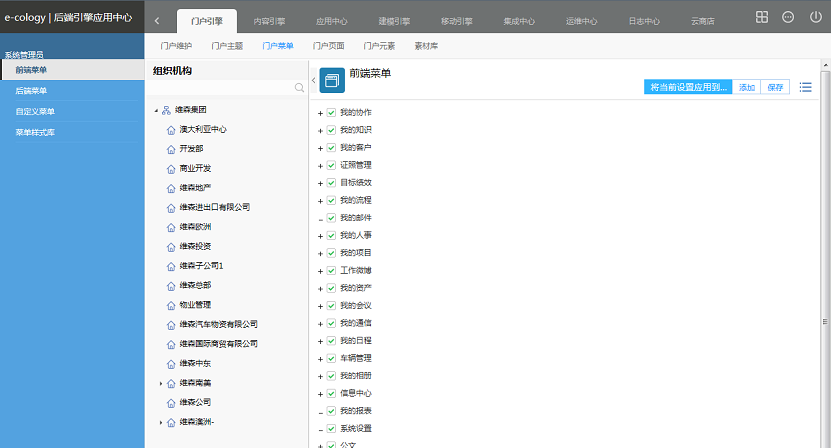This screenshot has height=448, width=831.
Task: Click the home icon of 维森国际商贸有限公司
Action: pyautogui.click(x=171, y=345)
